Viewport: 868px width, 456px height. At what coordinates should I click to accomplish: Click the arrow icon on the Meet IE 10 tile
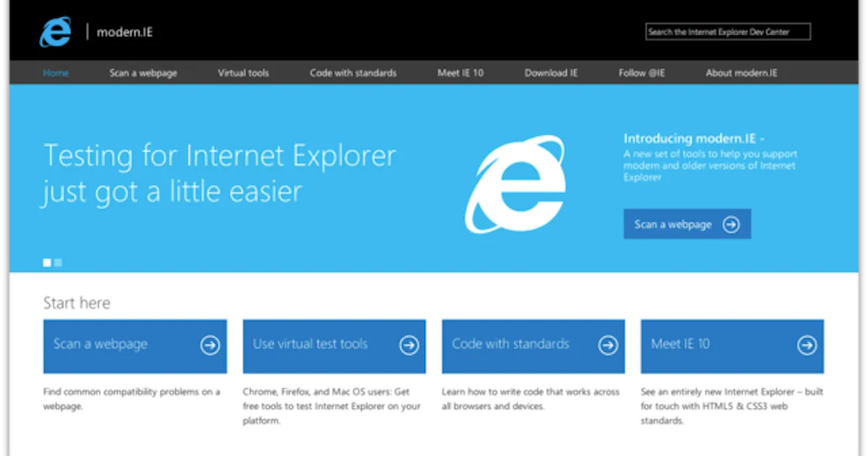[x=807, y=346]
